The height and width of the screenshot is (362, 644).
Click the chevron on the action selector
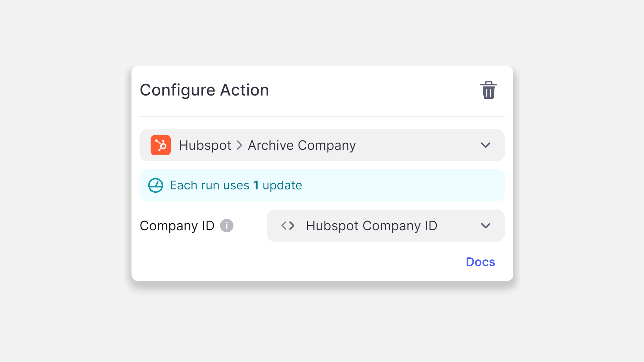click(x=485, y=145)
